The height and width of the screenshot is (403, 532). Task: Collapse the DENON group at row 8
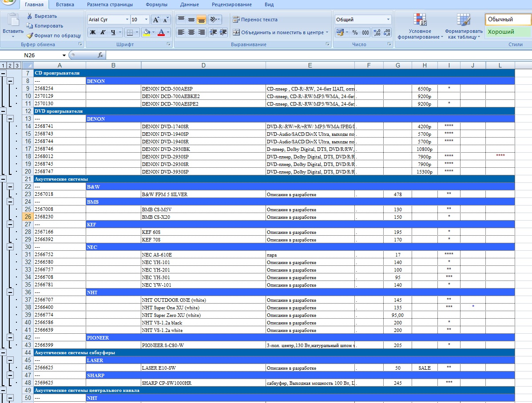(x=10, y=81)
